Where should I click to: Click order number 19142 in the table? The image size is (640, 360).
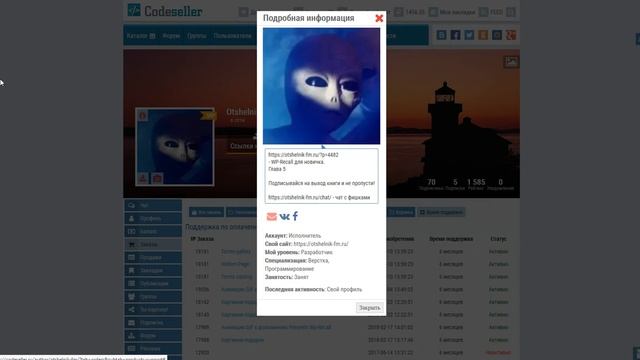point(202,302)
